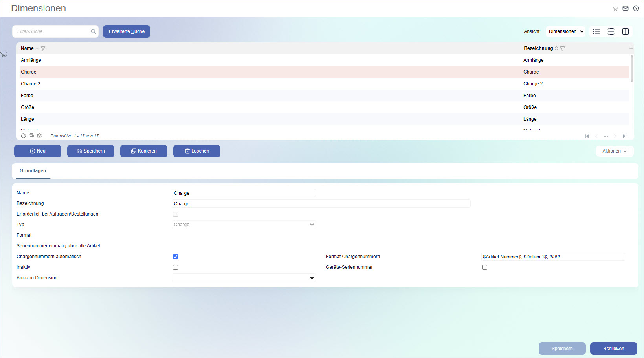
Task: Switch to horizontal split view layout icon
Action: 611,31
